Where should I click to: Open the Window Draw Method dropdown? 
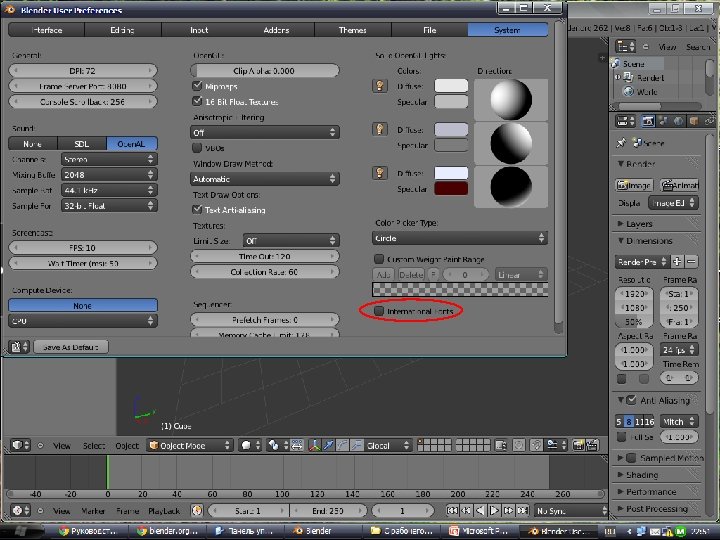coord(264,179)
